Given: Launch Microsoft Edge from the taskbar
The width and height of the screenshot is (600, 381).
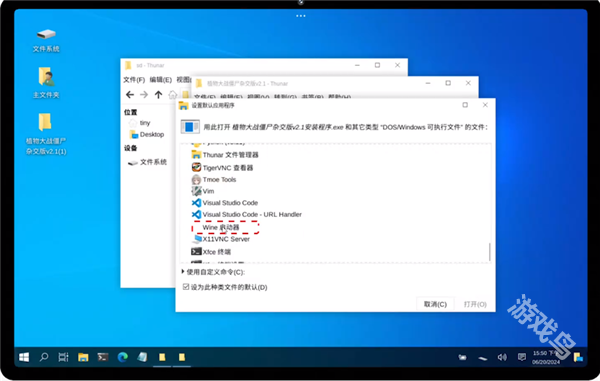Looking at the screenshot, I should tap(122, 357).
